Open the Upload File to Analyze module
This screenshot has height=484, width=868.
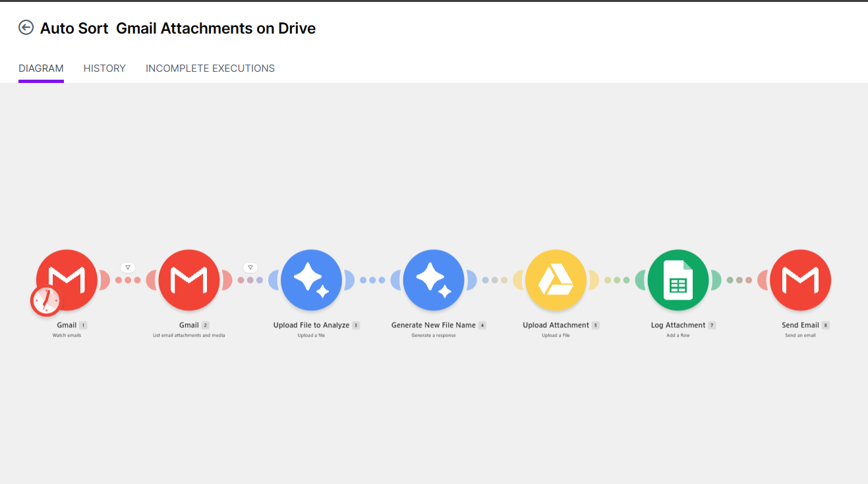tap(311, 280)
